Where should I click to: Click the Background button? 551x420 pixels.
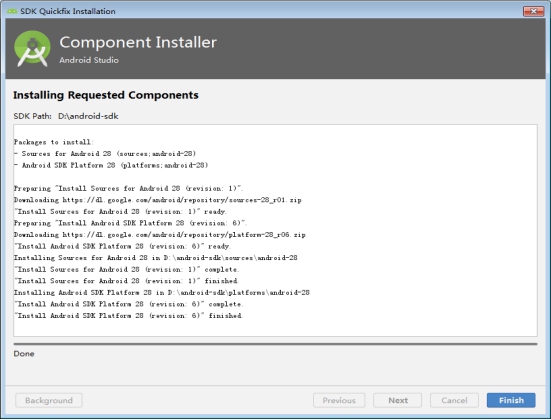point(49,400)
